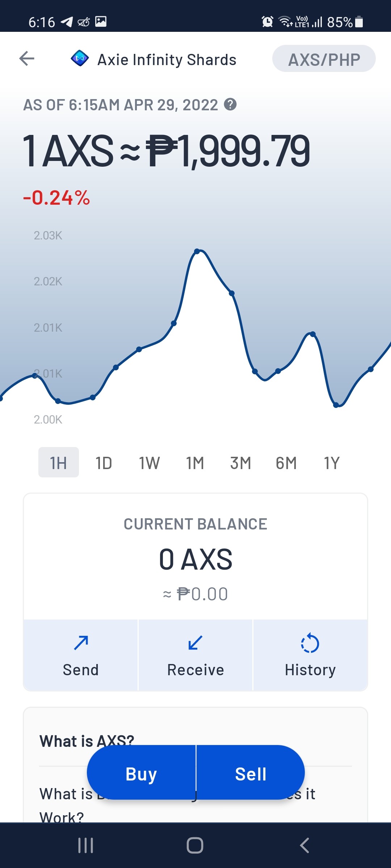The height and width of the screenshot is (868, 391).
Task: Show the 6M price chart
Action: [286, 463]
